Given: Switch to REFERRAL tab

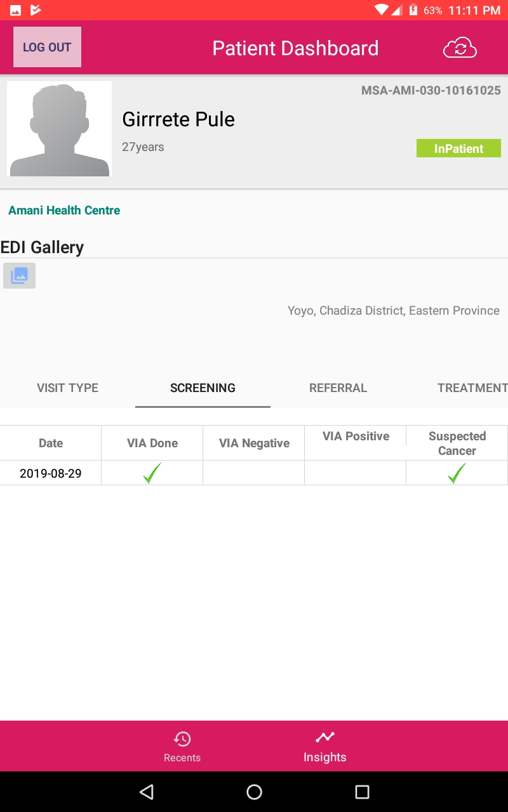Looking at the screenshot, I should [x=338, y=388].
